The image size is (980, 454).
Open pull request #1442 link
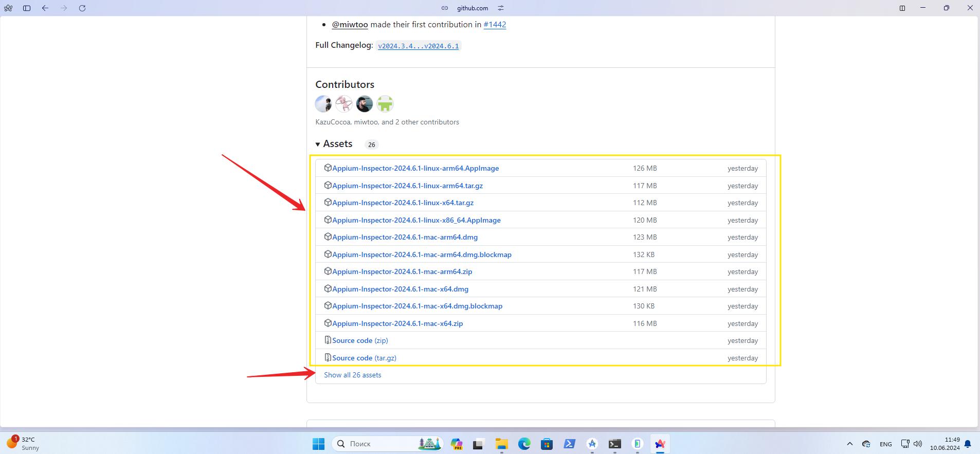coord(495,24)
